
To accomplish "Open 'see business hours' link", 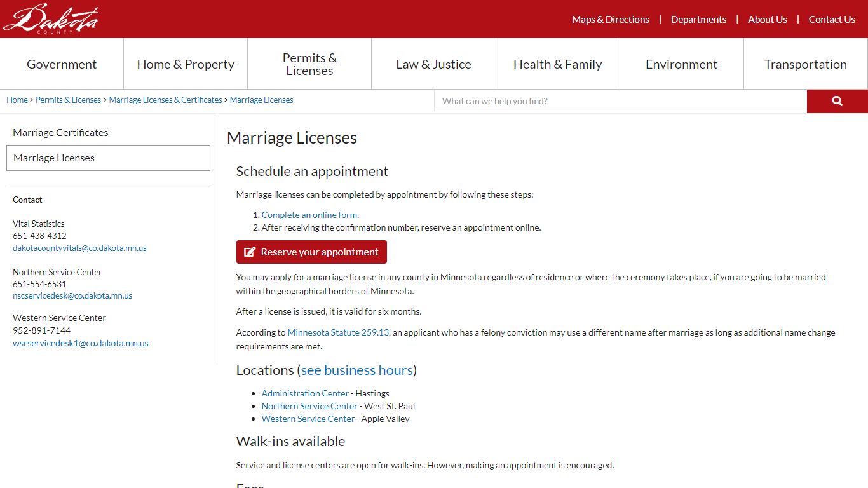I will (357, 370).
